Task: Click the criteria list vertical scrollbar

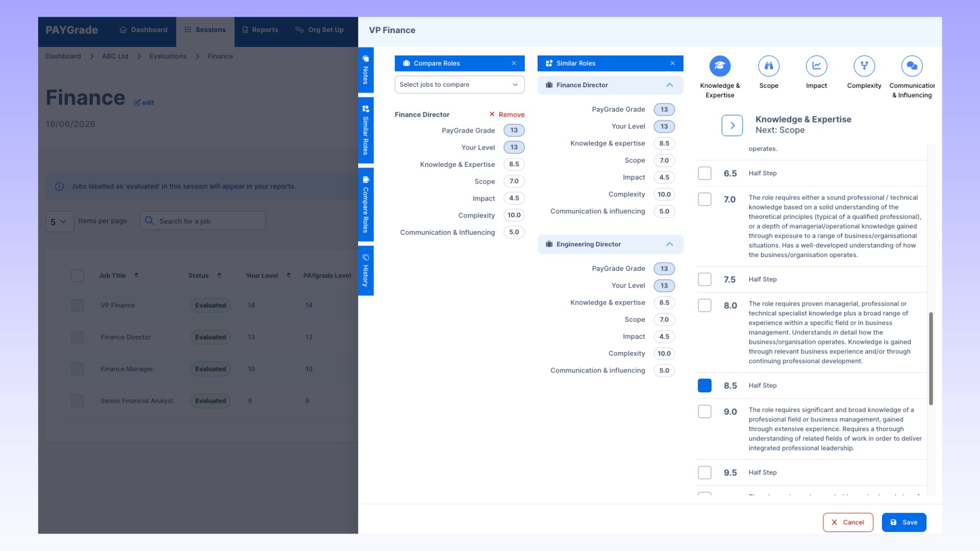Action: tap(931, 359)
